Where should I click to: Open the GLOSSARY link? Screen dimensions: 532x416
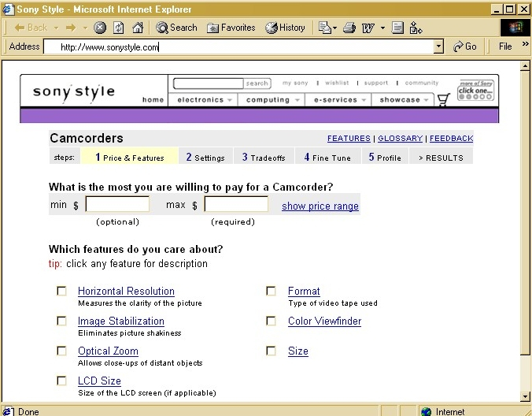[x=400, y=139]
